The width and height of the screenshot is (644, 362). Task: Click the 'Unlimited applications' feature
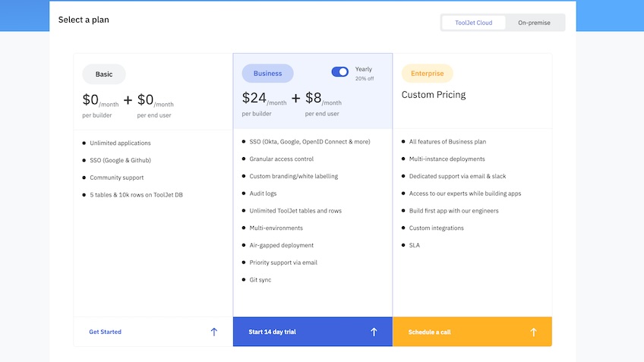click(x=120, y=143)
